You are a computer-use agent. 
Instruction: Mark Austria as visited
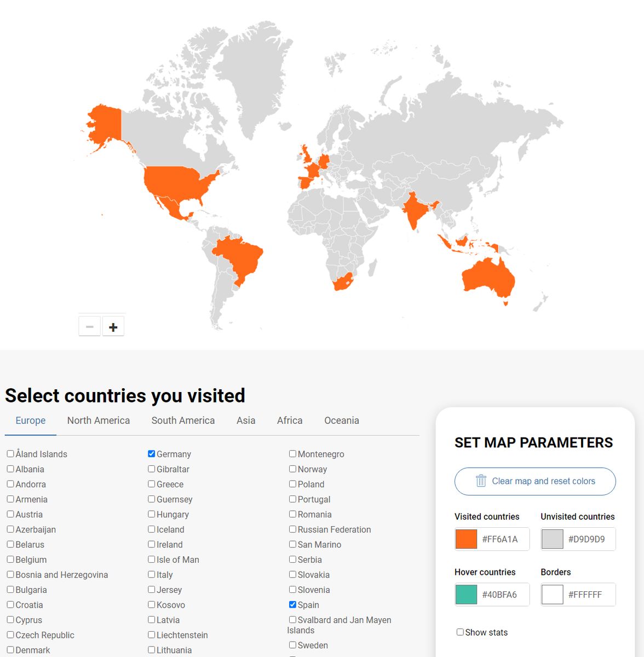[x=10, y=514]
